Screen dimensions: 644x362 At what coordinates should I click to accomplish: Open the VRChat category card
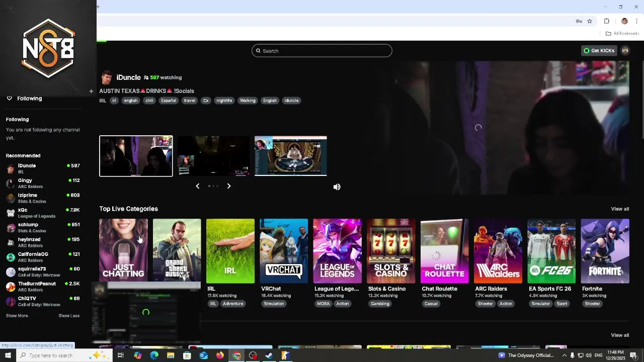point(284,250)
